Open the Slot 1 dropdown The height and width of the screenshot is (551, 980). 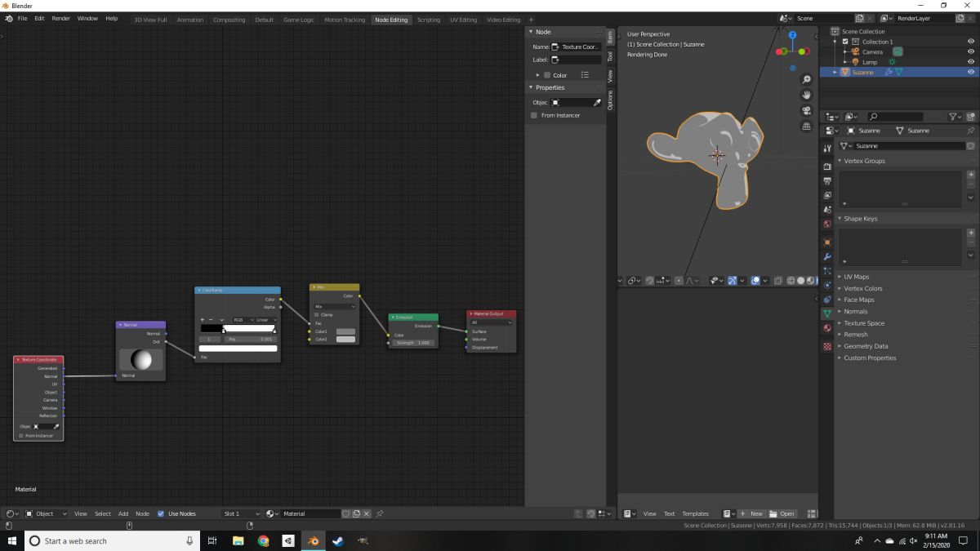241,513
